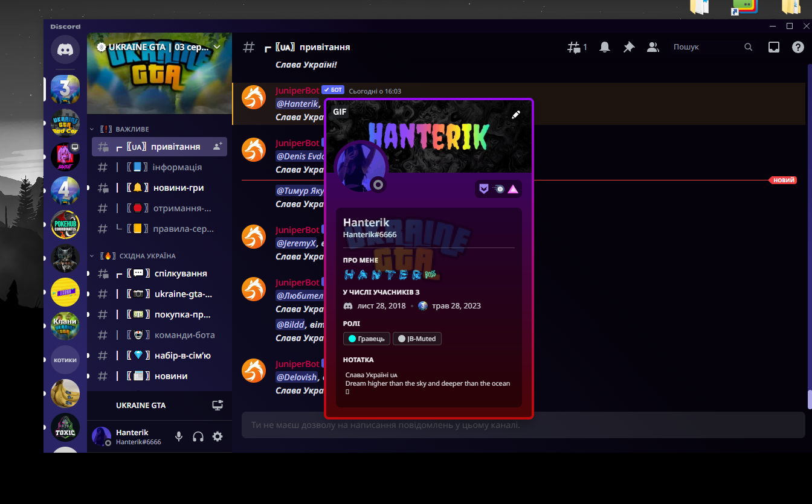Click the screen icon beside UKRAINE GTA
Screen dimensions: 812x504
tap(217, 406)
